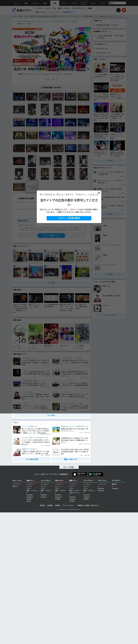138x644 pixels.
Task: Open the 開催予定 footer link
Action: click(x=114, y=484)
